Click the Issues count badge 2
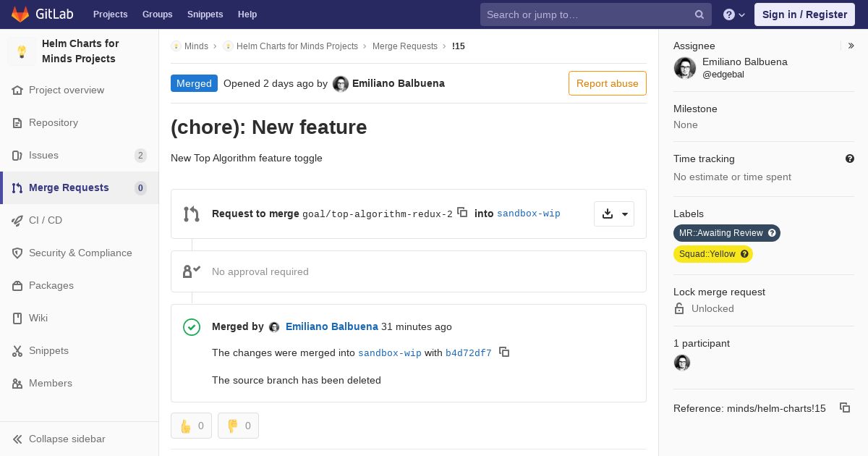868x456 pixels. (x=140, y=156)
